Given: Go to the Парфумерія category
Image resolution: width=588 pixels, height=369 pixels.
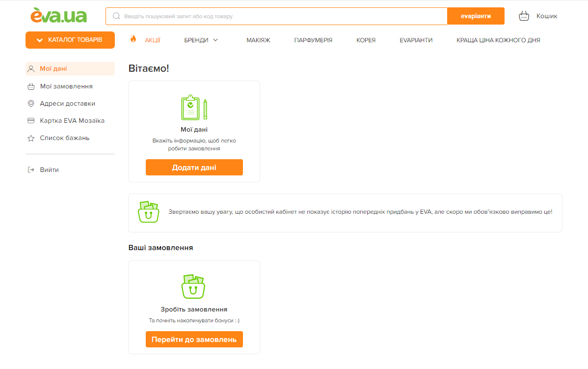Looking at the screenshot, I should tap(313, 40).
